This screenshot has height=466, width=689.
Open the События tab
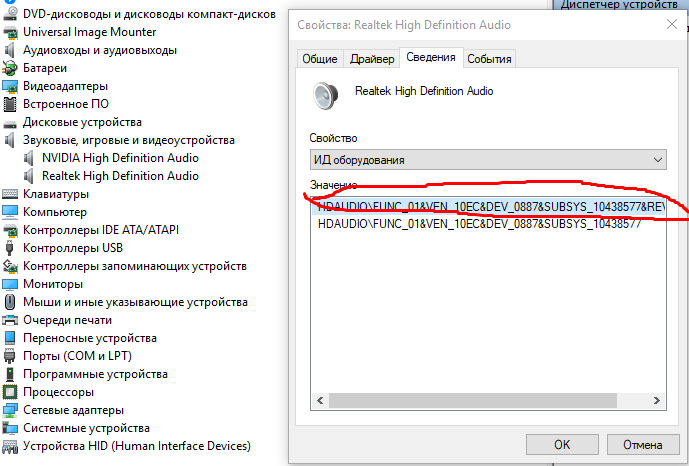tap(489, 59)
